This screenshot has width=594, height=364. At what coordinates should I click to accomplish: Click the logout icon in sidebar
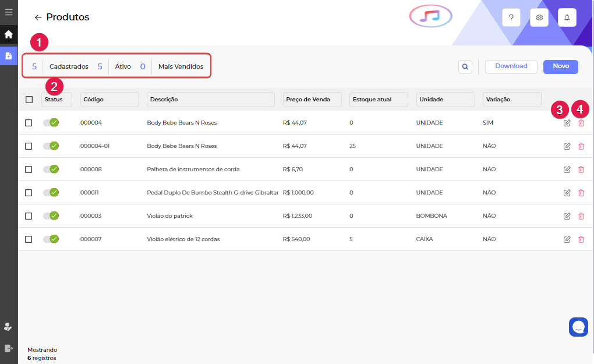9,348
